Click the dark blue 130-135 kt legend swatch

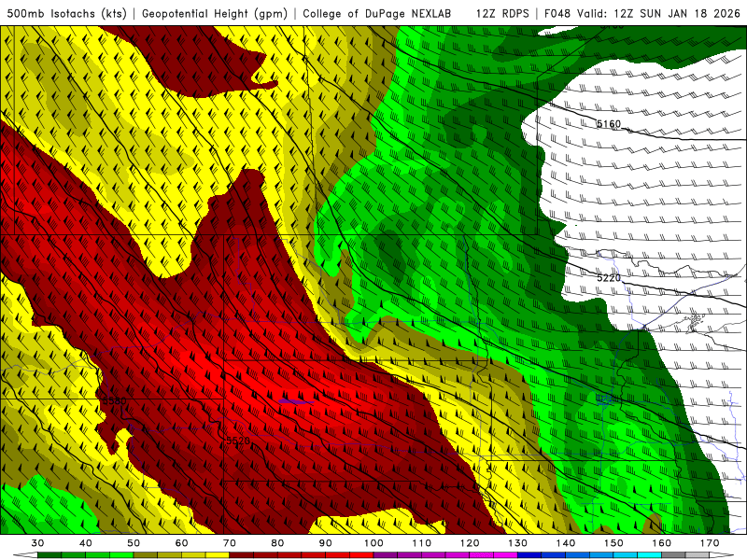coord(529,555)
